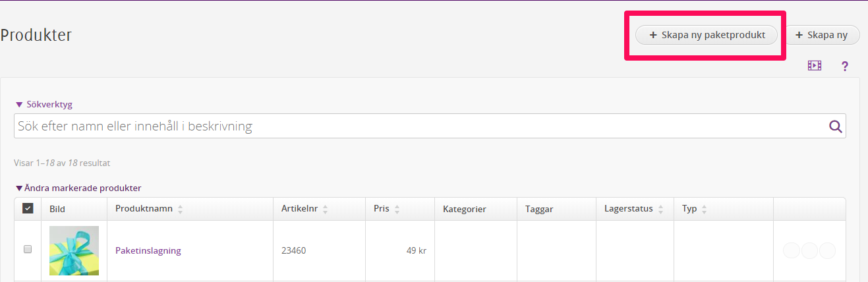Viewport: 868px width, 282px height.
Task: Focus the product name search field
Action: (430, 126)
